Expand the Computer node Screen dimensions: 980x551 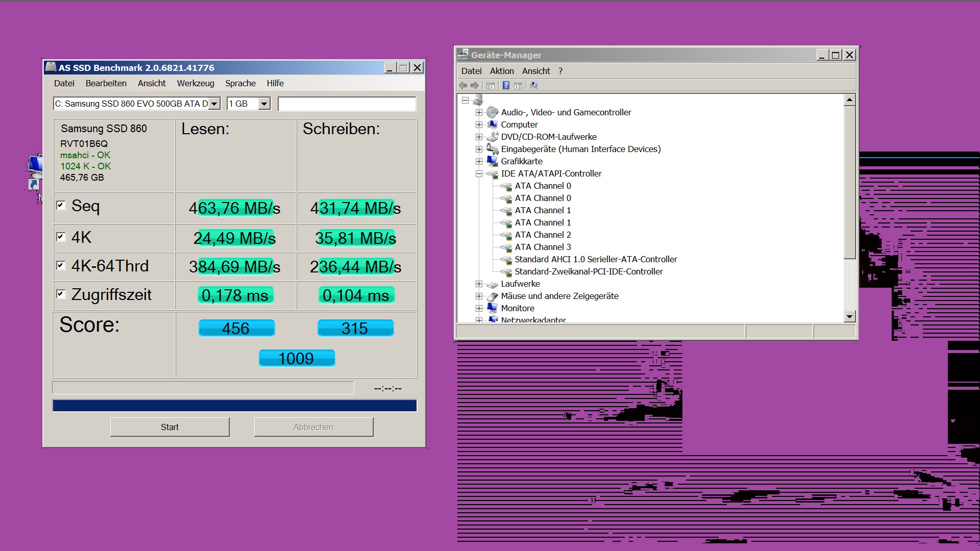[x=479, y=124]
